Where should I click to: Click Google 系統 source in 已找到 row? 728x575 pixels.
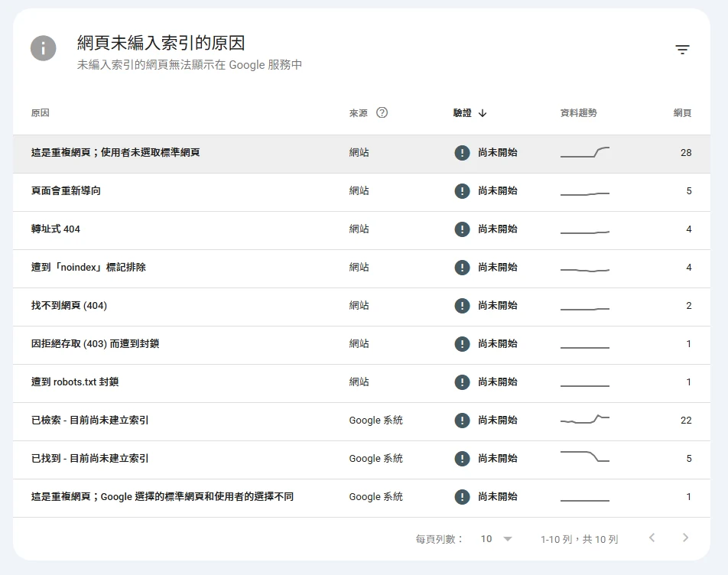(375, 459)
